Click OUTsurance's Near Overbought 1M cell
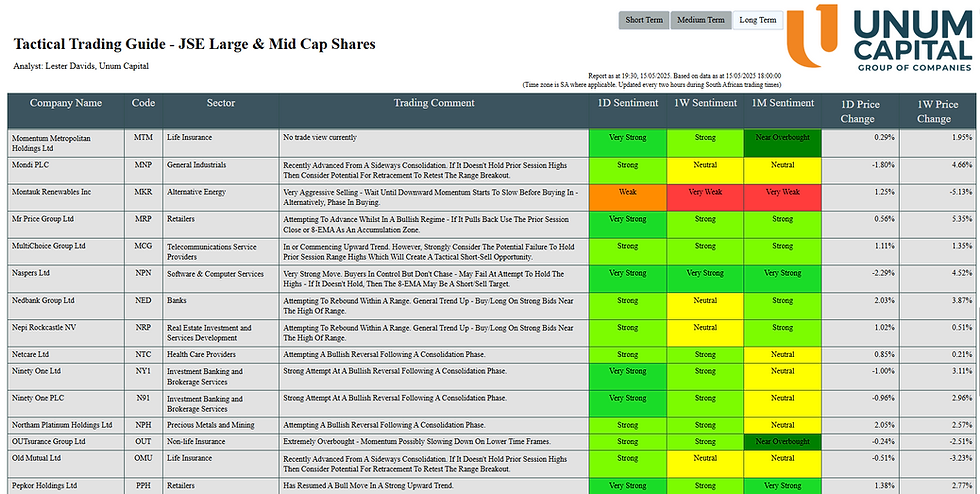The image size is (980, 494). click(x=782, y=442)
